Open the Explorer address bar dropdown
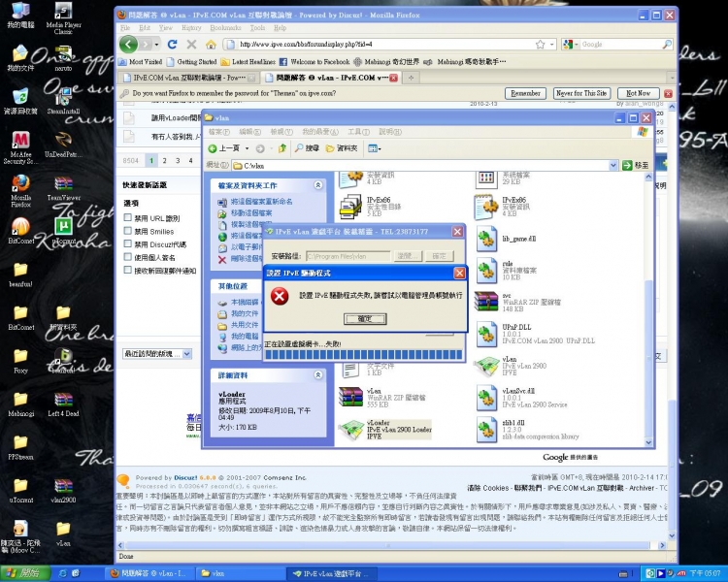This screenshot has width=728, height=582. pos(614,166)
